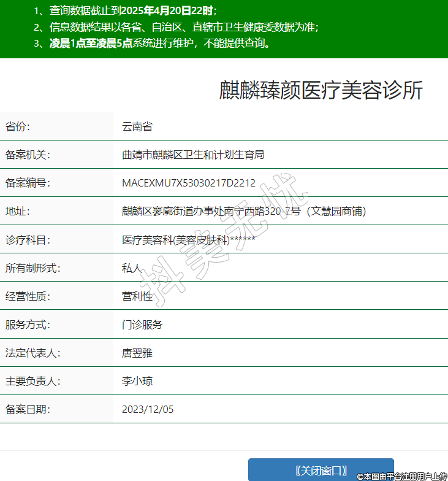Click the 地址 row label
Image resolution: width=448 pixels, height=481 pixels.
point(18,212)
